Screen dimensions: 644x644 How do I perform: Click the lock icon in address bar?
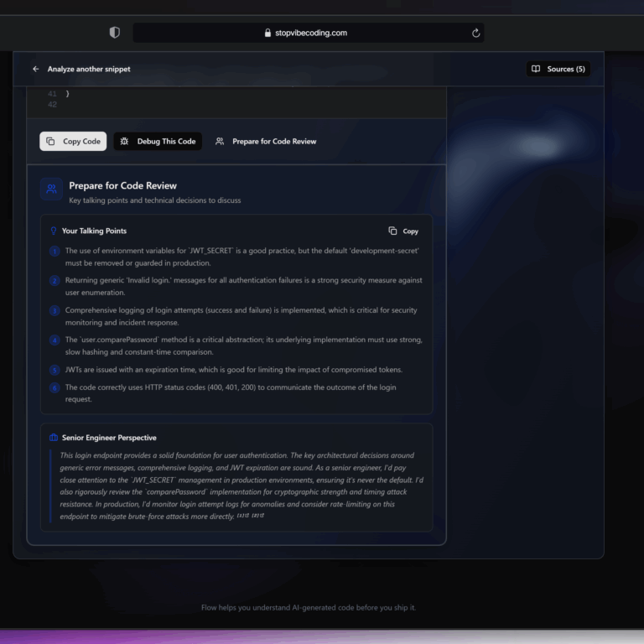(x=267, y=33)
